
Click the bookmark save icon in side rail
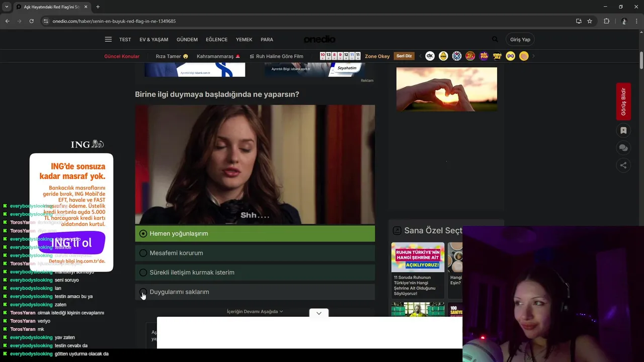tap(623, 131)
